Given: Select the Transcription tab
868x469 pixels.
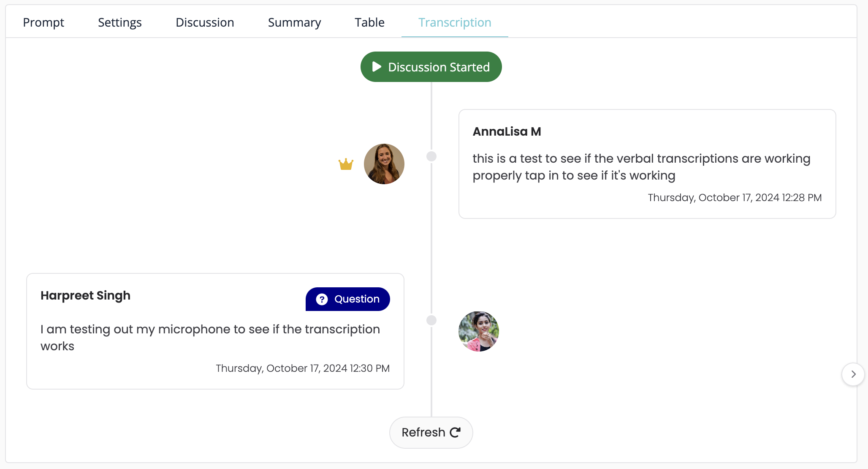Looking at the screenshot, I should [455, 22].
